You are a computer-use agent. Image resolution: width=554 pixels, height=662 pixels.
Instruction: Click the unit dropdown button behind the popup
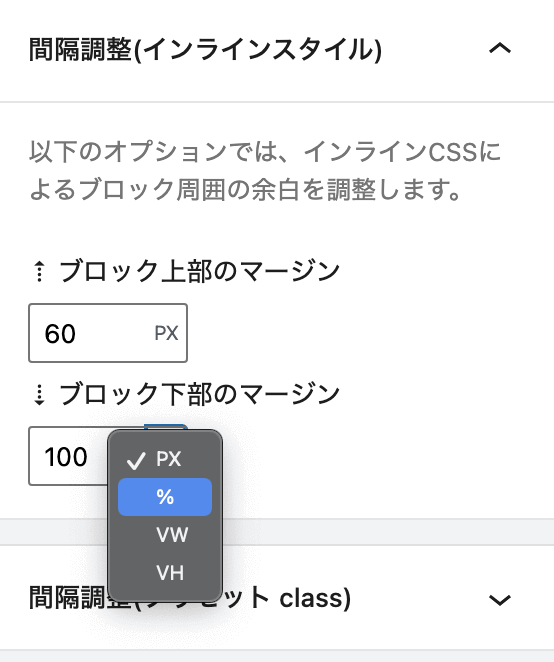(x=166, y=427)
